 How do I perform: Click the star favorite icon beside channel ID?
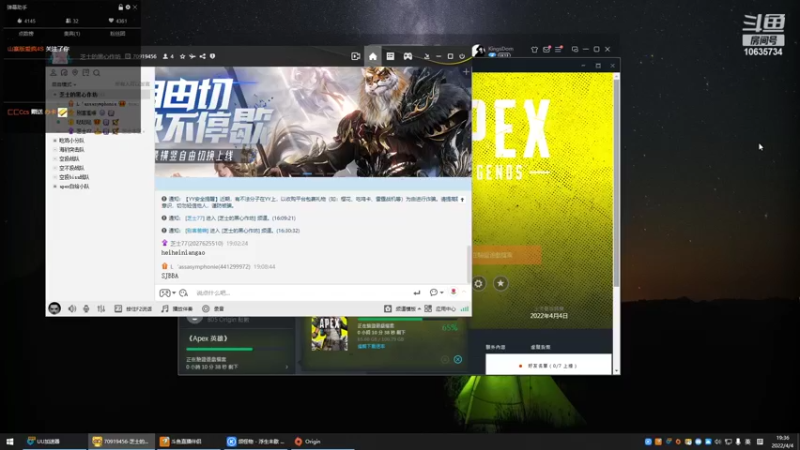182,56
